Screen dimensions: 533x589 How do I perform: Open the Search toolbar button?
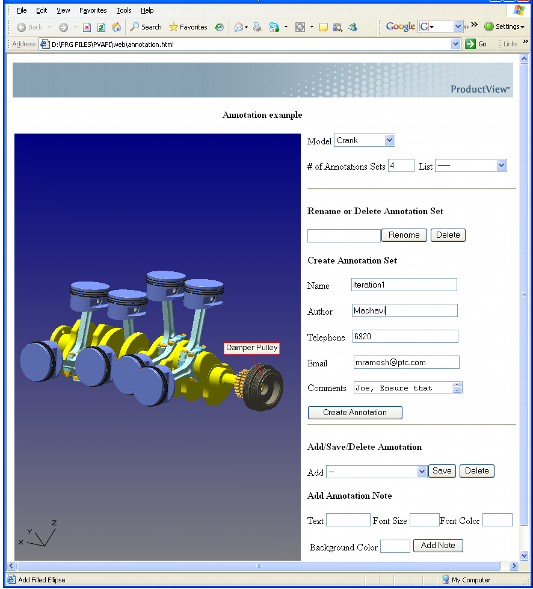click(x=145, y=27)
